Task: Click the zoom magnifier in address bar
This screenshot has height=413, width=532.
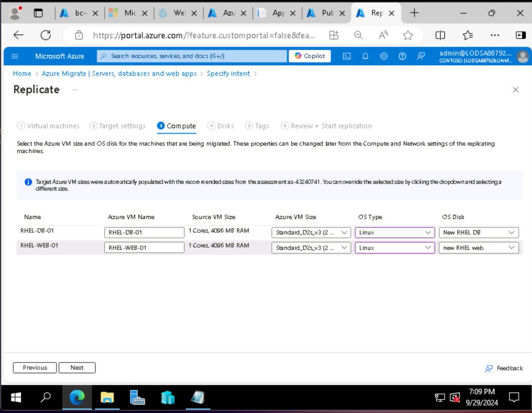Action: click(358, 35)
